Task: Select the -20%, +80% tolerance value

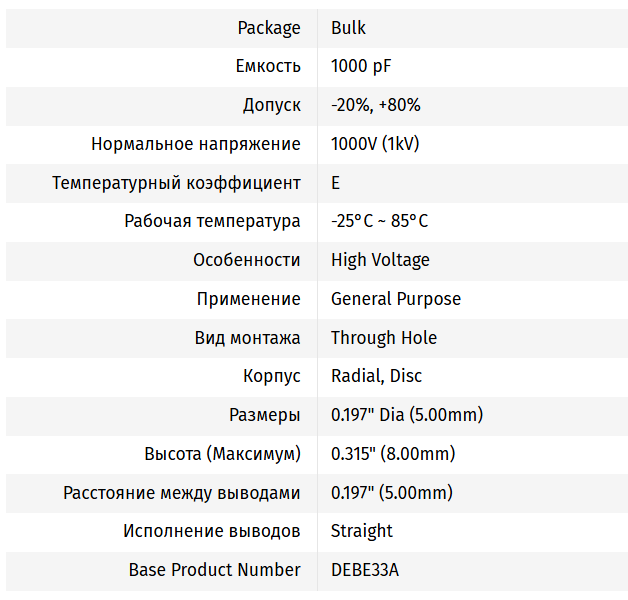Action: click(375, 105)
